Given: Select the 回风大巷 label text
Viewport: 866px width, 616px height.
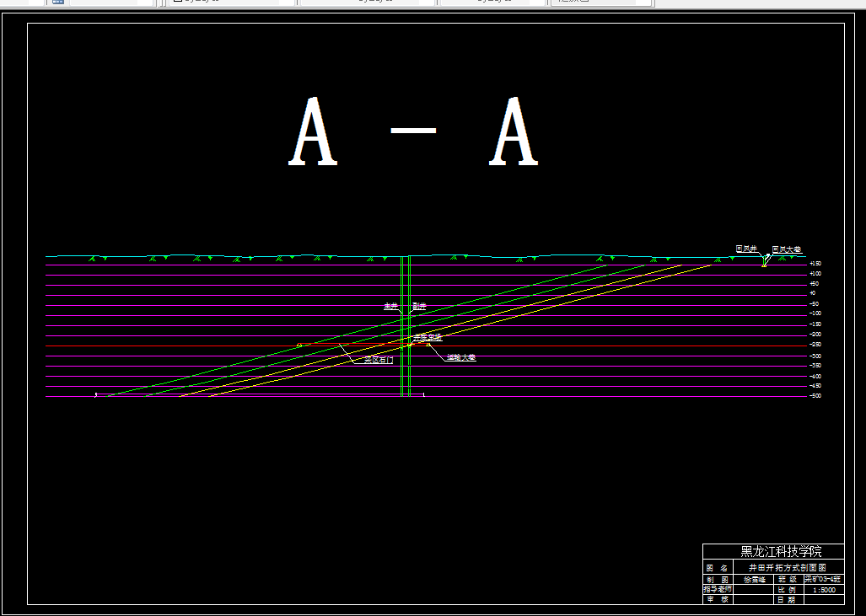Looking at the screenshot, I should coord(787,249).
